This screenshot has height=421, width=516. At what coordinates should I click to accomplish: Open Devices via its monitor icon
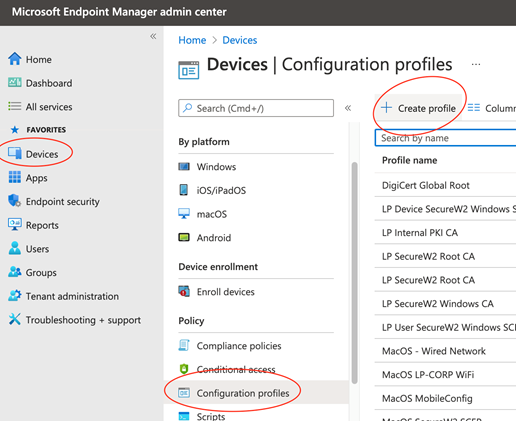pyautogui.click(x=15, y=153)
